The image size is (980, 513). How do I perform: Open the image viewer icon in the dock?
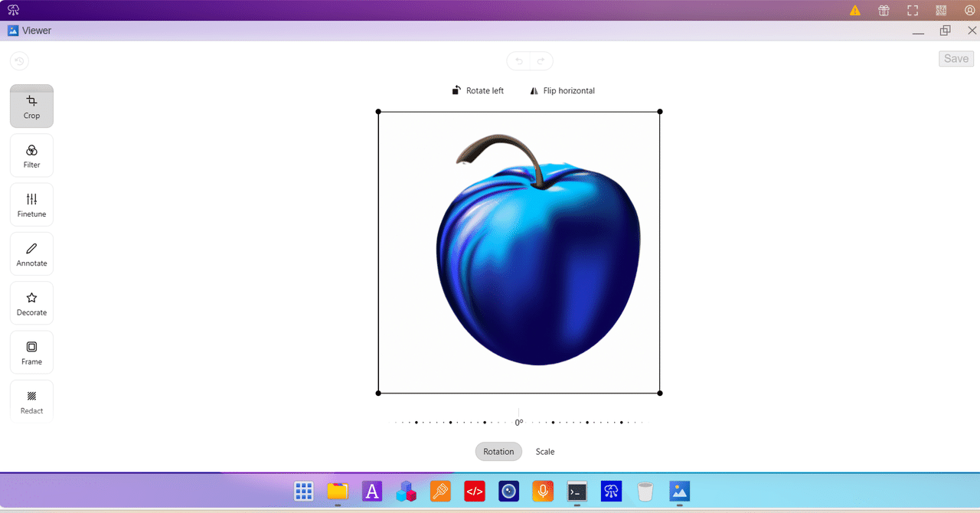(679, 491)
